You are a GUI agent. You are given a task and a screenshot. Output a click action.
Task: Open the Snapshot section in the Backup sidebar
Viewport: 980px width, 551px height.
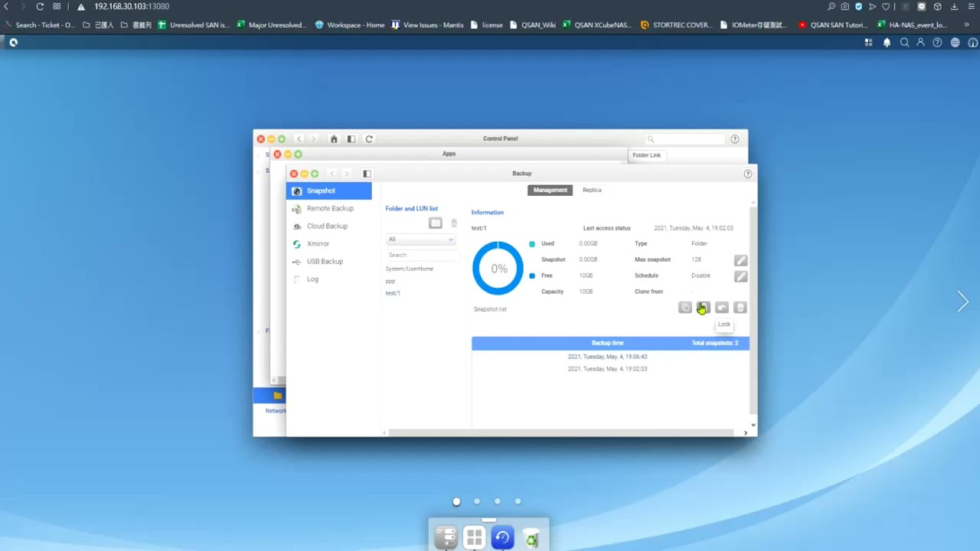tap(329, 191)
